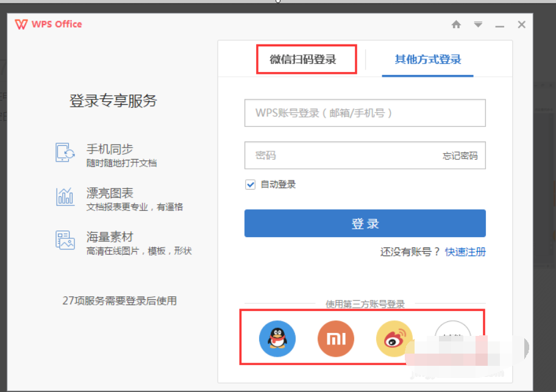Screen dimensions: 556x392
Task: Log in with Xiaomi MI icon
Action: [336, 338]
